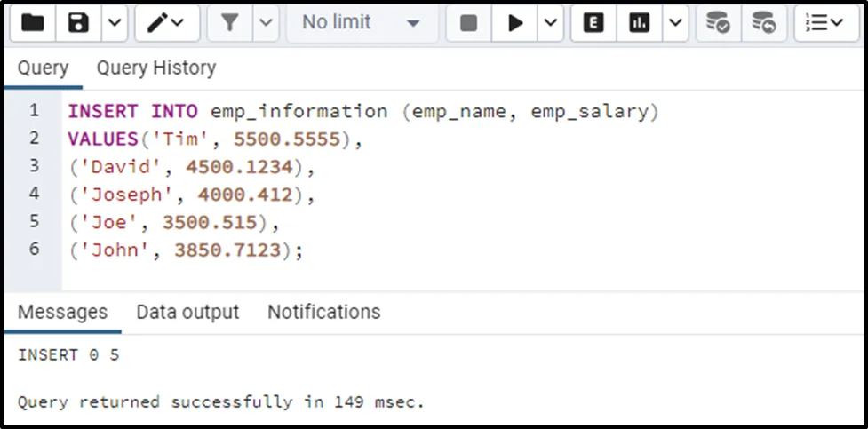Expand the explain options arrow
Screen dimensions: 868x429
pyautogui.click(x=674, y=24)
